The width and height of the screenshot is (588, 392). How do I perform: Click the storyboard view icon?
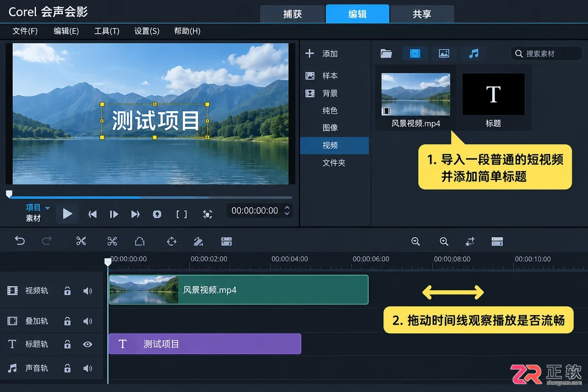click(227, 241)
